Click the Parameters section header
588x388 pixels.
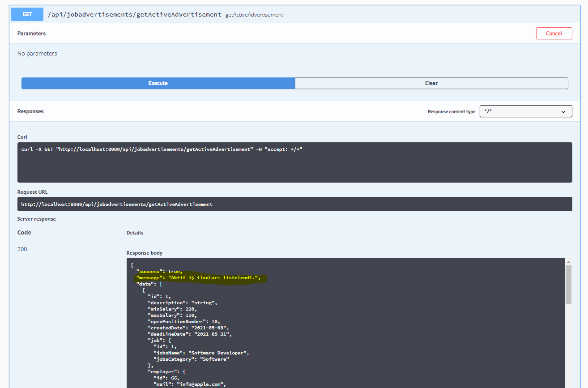click(31, 33)
